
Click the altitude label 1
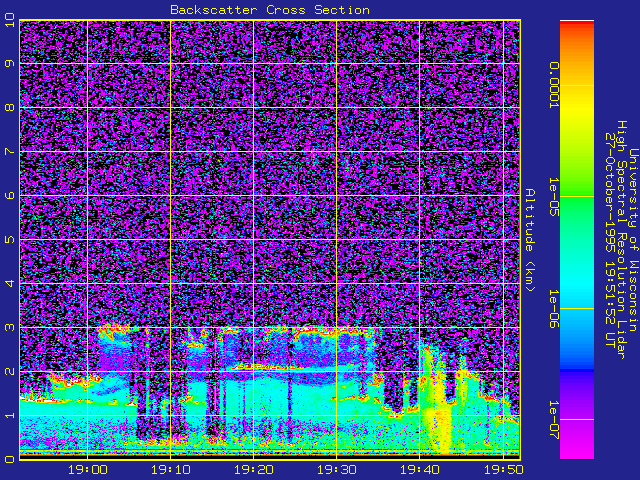[x=10, y=416]
